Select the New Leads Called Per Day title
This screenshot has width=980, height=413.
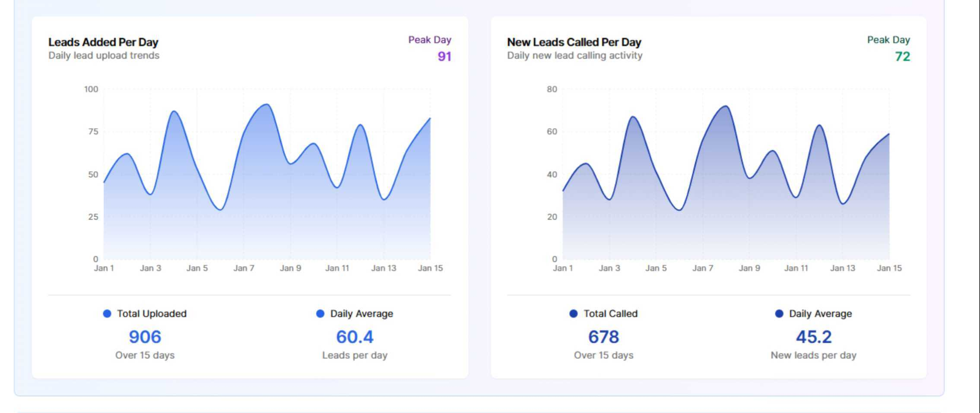pos(574,42)
